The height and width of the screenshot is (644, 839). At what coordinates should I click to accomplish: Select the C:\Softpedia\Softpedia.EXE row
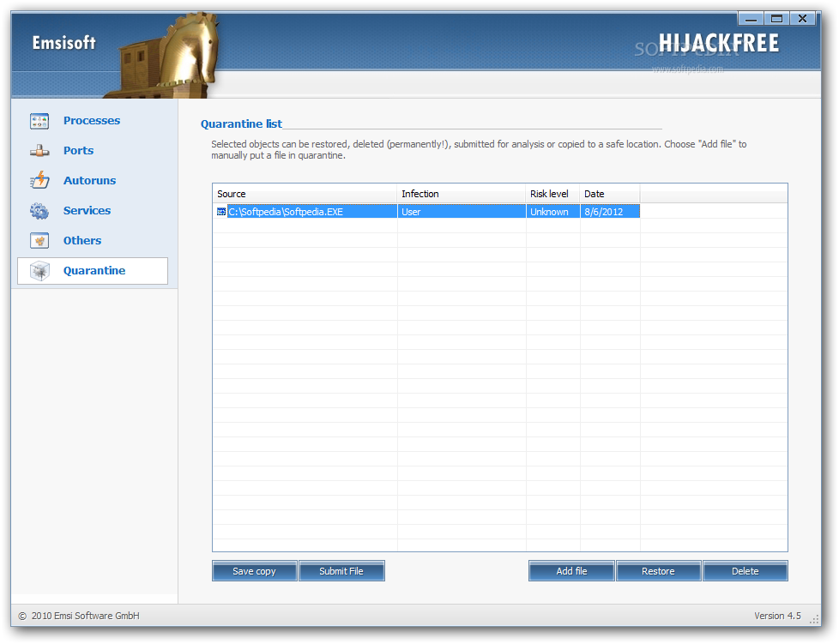pyautogui.click(x=426, y=212)
